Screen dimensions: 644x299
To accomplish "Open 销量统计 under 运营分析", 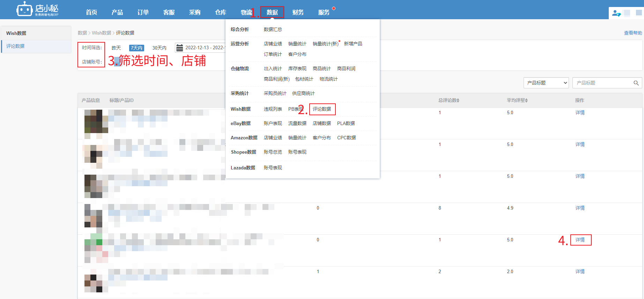I will 297,44.
